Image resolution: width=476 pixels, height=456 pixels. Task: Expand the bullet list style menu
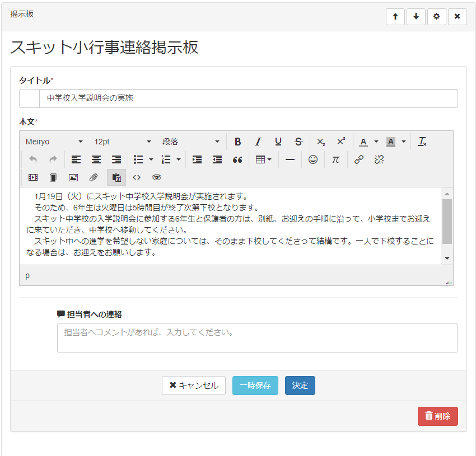coord(151,159)
